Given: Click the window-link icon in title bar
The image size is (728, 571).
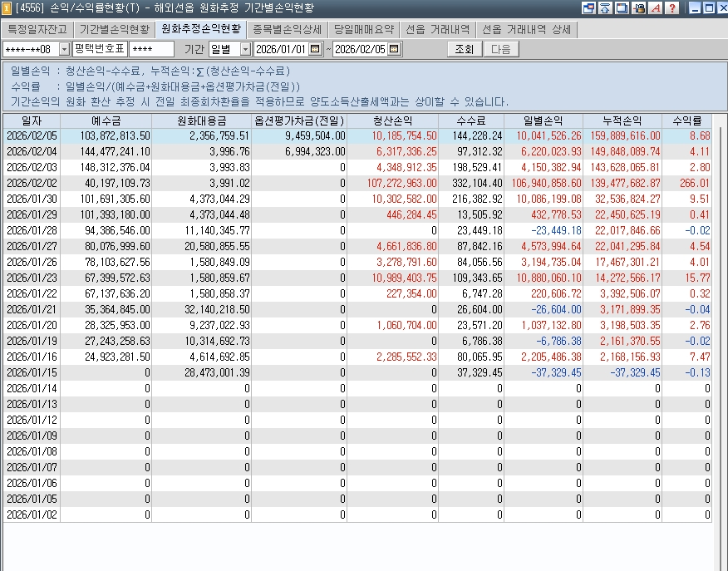Looking at the screenshot, I should click(588, 7).
